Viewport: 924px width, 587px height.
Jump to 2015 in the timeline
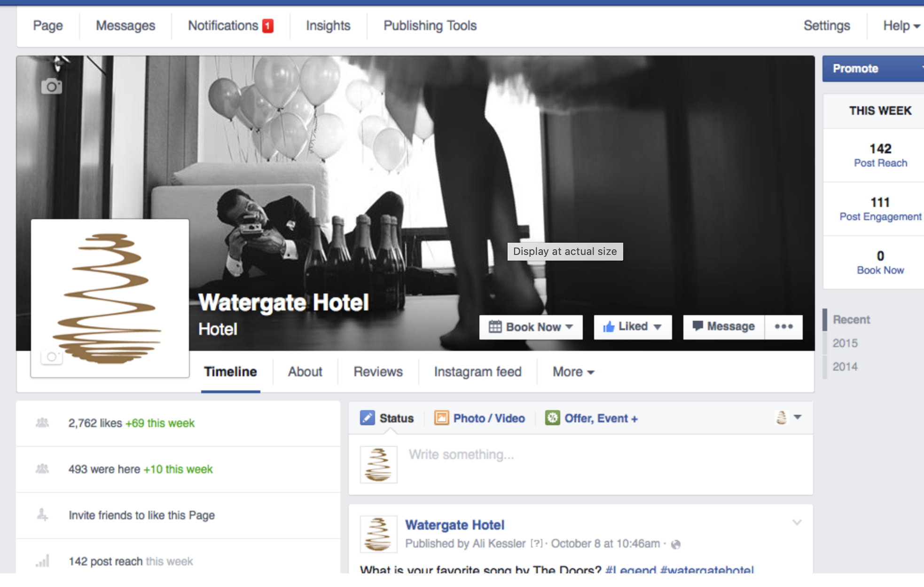pyautogui.click(x=845, y=343)
